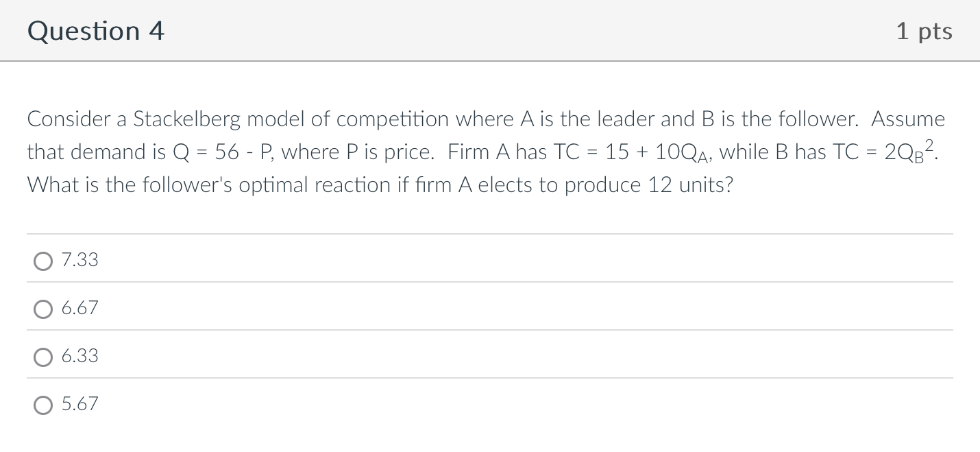
Task: Click the Question 4 heading
Action: point(96,31)
